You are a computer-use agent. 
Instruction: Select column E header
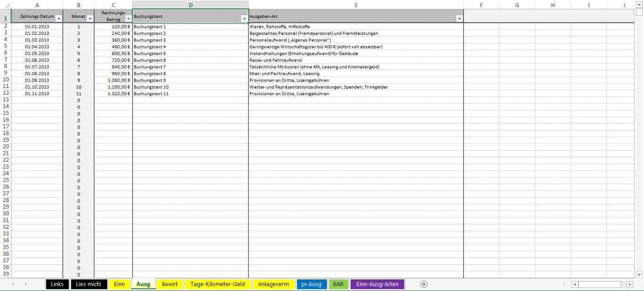coord(356,5)
